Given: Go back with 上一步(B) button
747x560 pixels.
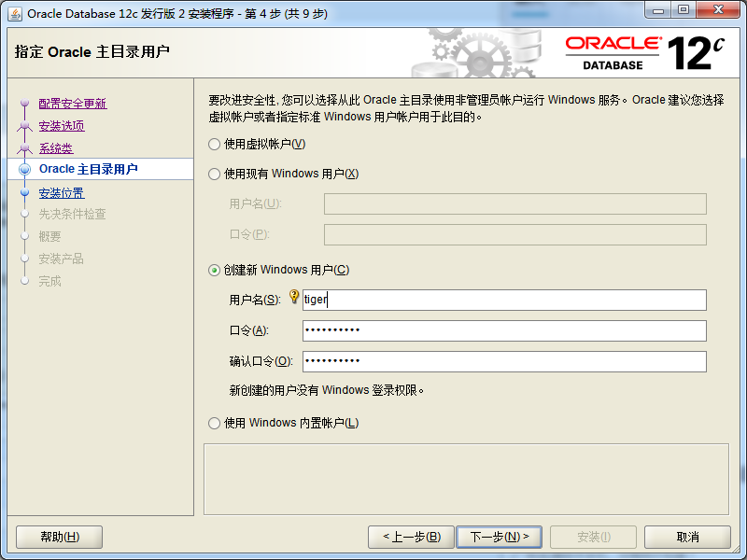Looking at the screenshot, I should tap(412, 538).
